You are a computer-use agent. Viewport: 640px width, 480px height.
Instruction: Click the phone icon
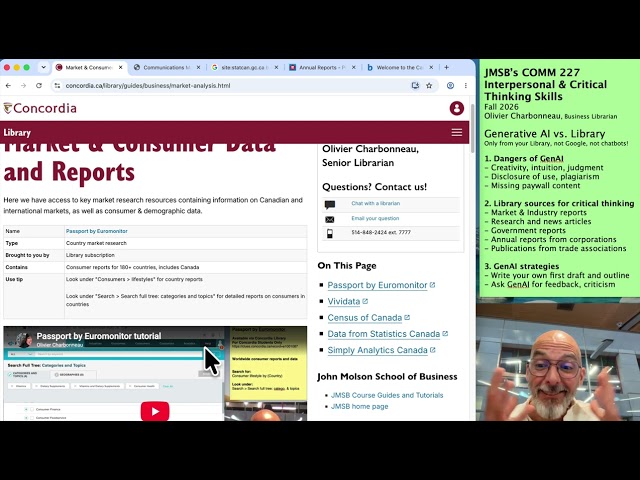point(330,233)
